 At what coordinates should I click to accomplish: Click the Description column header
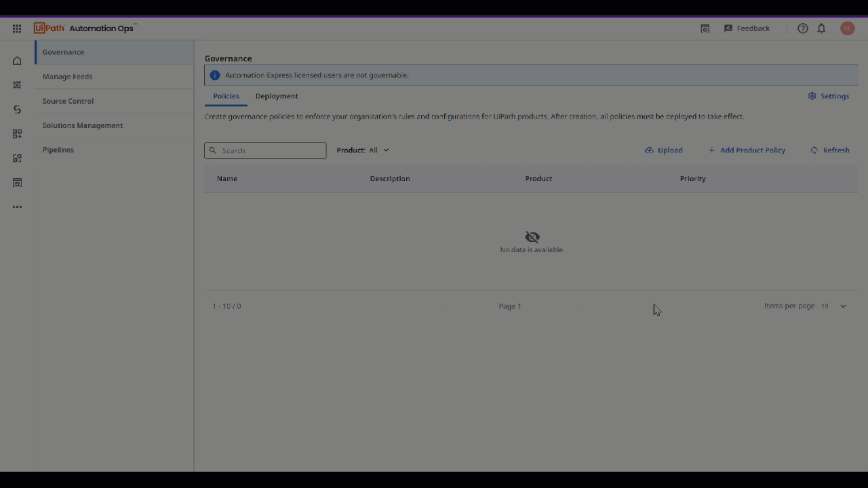tap(390, 179)
